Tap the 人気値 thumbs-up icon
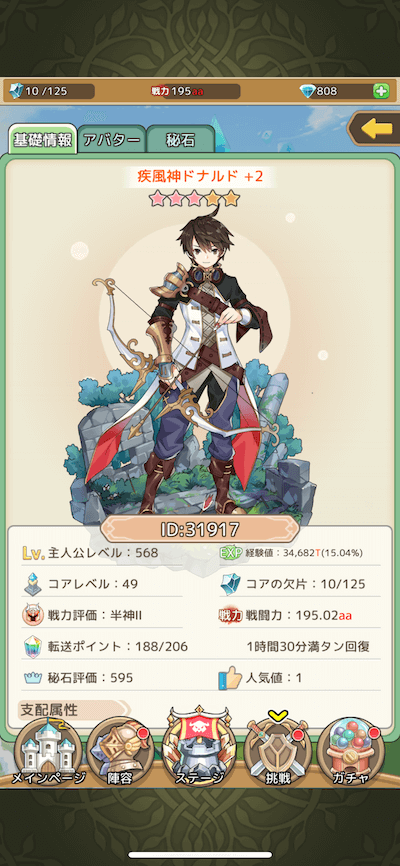Viewport: 400px width, 866px height. [230, 677]
